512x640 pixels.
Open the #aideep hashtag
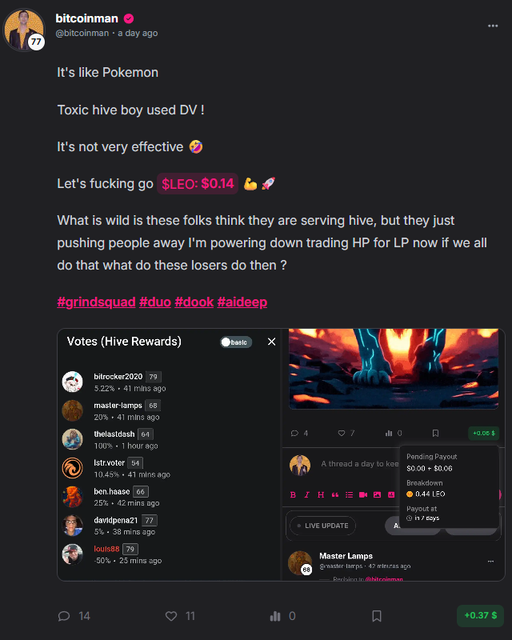point(242,302)
